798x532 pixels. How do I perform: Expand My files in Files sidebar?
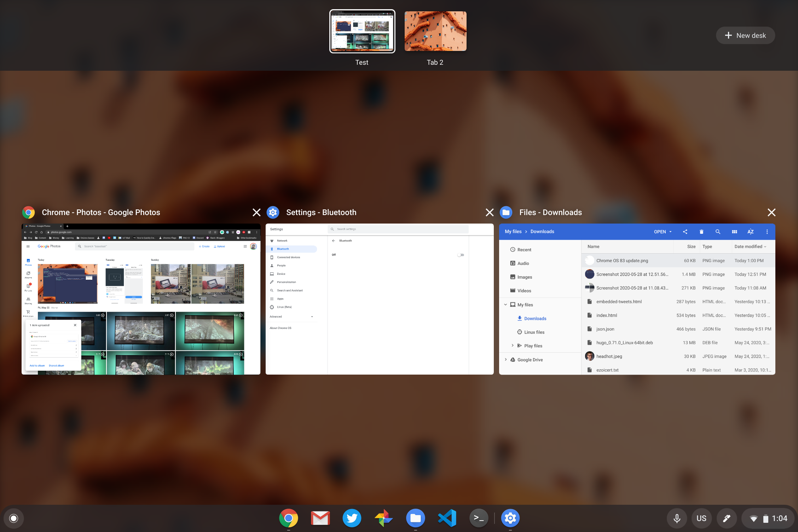point(506,305)
